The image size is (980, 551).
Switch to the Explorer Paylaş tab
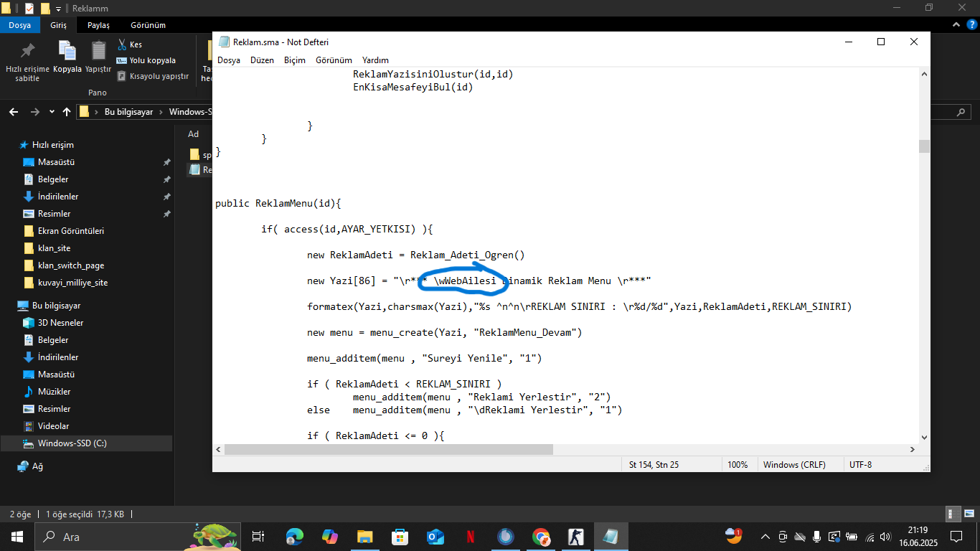tap(98, 25)
